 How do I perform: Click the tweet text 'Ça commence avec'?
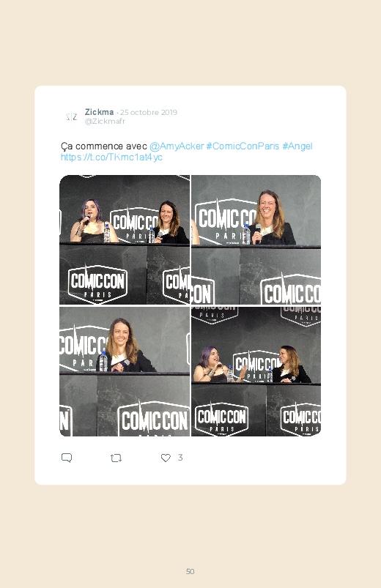point(103,146)
